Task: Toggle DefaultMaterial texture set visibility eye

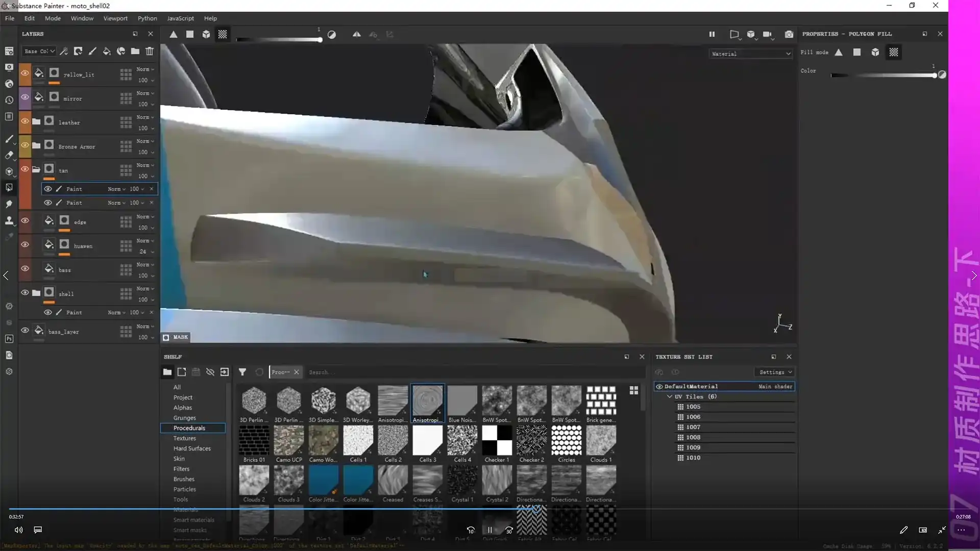Action: (659, 386)
